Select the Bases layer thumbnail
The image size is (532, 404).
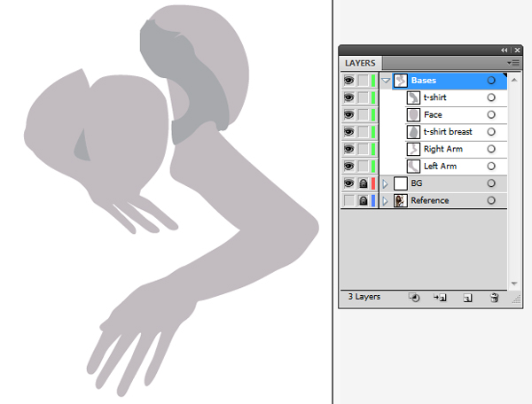pyautogui.click(x=401, y=81)
